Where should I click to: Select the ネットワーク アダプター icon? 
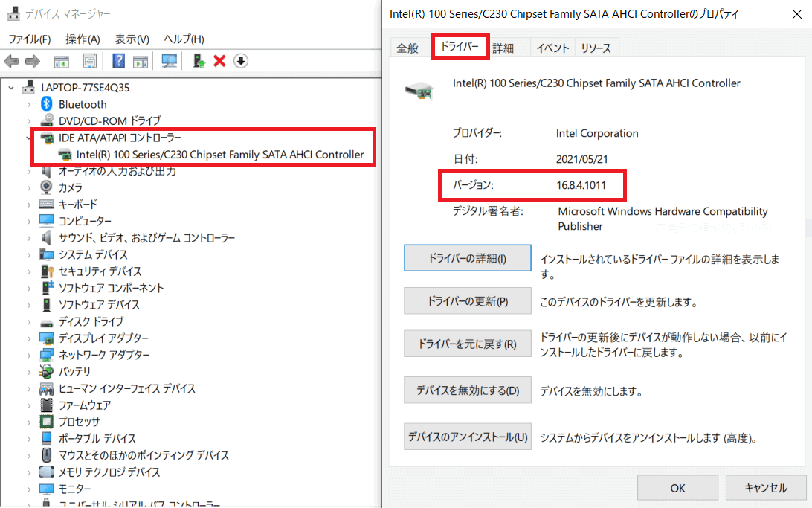pyautogui.click(x=47, y=355)
